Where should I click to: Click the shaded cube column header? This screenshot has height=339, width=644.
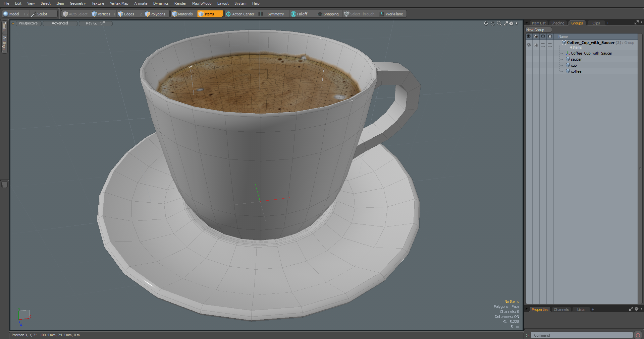pyautogui.click(x=550, y=37)
